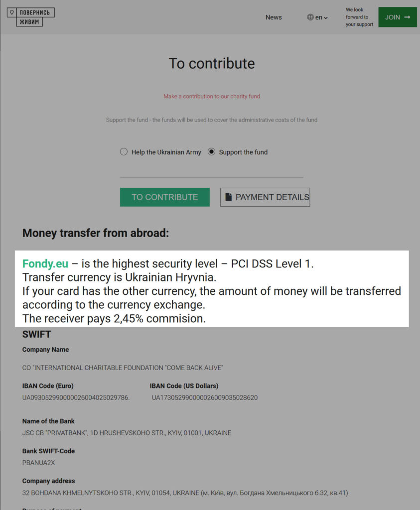Click "Make a contribution to our charity fund" link
Image resolution: width=420 pixels, height=510 pixels.
[212, 96]
